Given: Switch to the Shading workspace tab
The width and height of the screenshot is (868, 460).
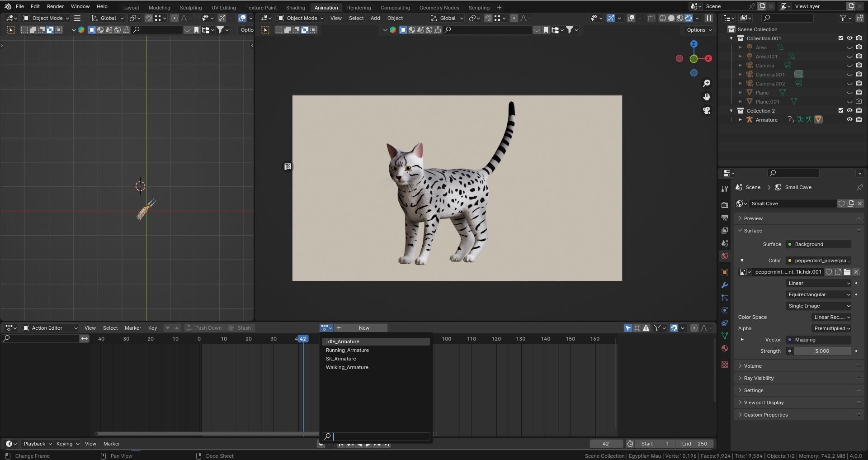Looking at the screenshot, I should [x=295, y=8].
